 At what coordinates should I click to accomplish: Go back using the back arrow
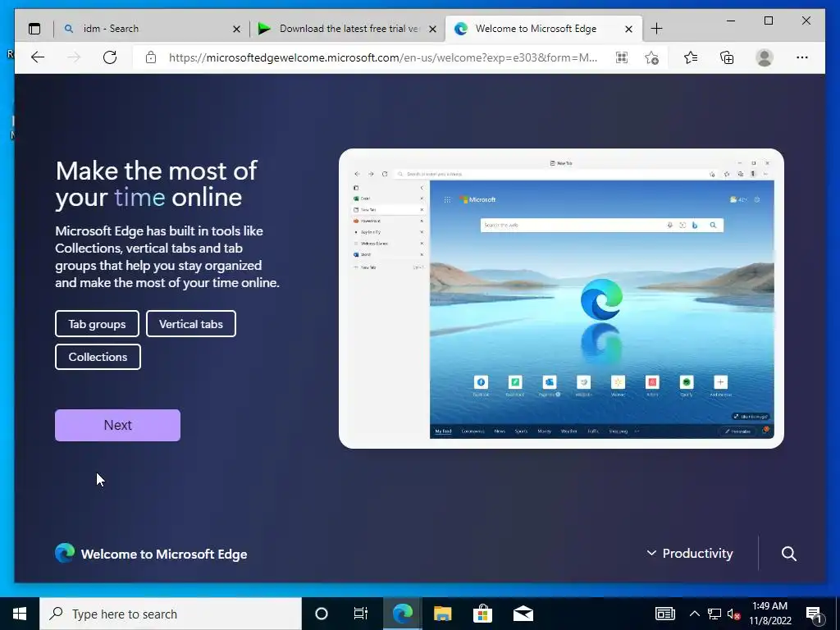(x=38, y=57)
